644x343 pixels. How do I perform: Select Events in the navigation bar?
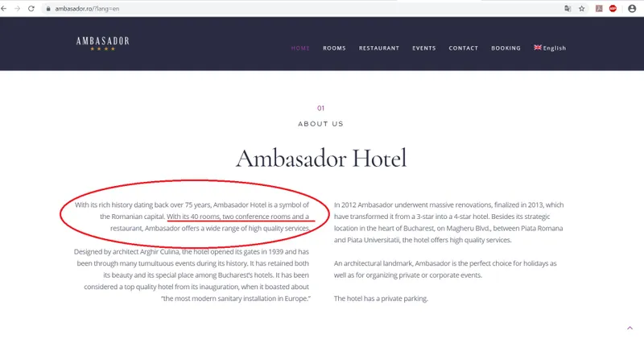pos(424,48)
